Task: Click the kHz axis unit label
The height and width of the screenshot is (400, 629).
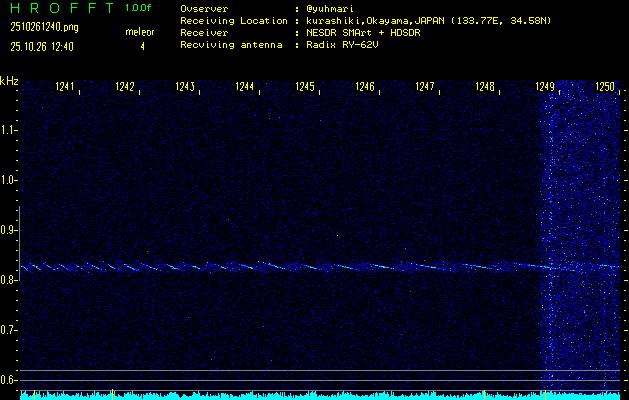Action: click(x=9, y=81)
